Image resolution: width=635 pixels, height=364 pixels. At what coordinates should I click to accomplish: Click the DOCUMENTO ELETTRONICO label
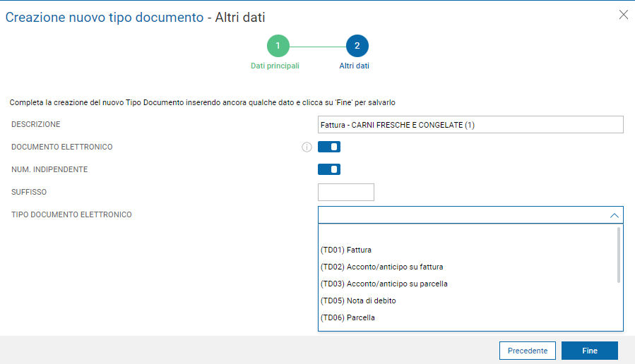click(62, 147)
